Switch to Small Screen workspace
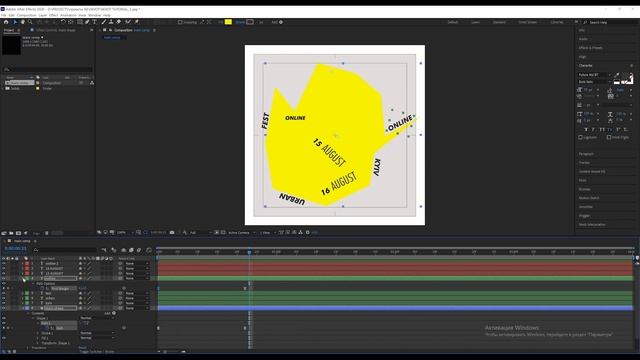The height and width of the screenshot is (360, 640). coord(527,22)
